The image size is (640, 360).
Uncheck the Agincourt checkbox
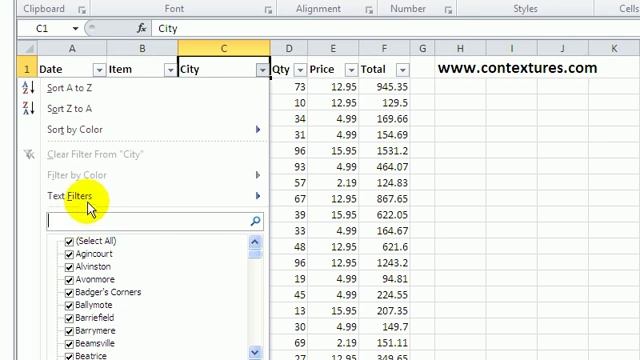coord(69,254)
